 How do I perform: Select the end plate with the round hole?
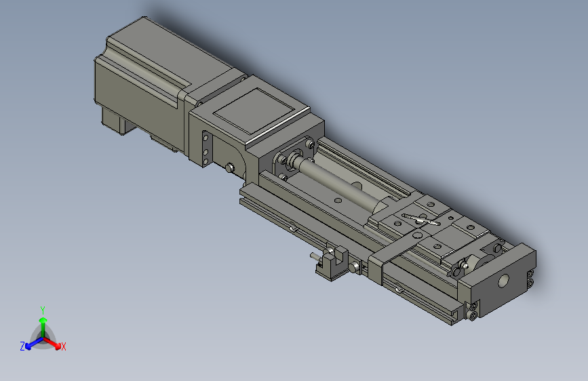[498, 281]
